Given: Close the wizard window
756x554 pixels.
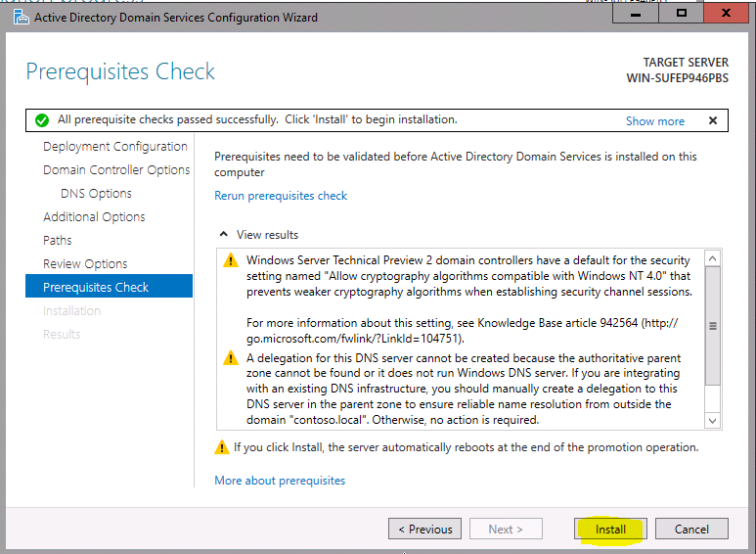Looking at the screenshot, I should pyautogui.click(x=726, y=14).
